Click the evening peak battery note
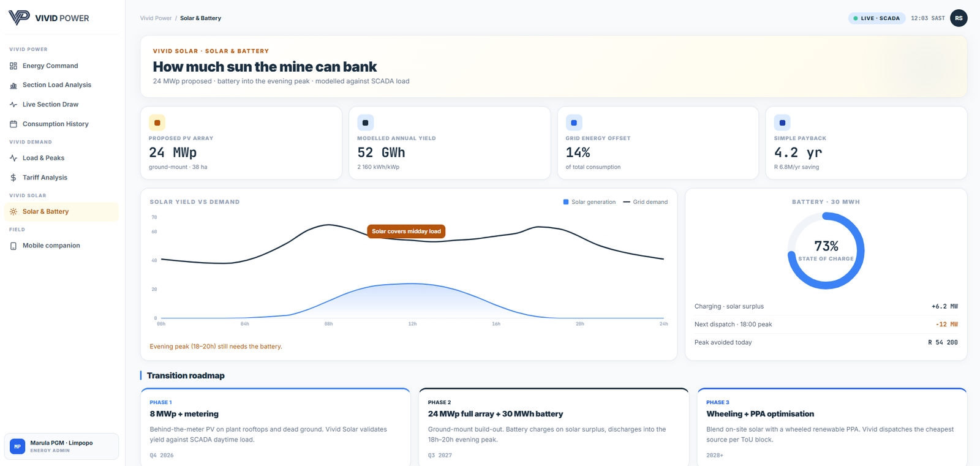 [216, 347]
